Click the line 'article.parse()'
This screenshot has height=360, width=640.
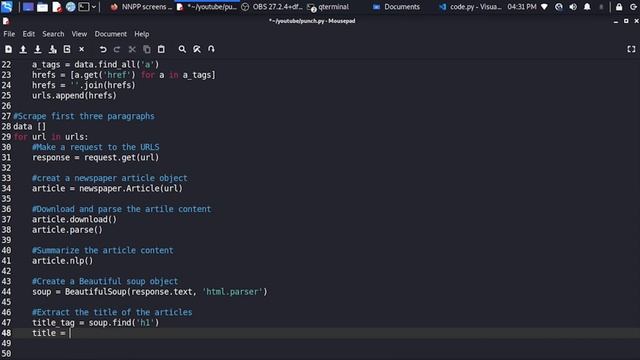pyautogui.click(x=67, y=230)
